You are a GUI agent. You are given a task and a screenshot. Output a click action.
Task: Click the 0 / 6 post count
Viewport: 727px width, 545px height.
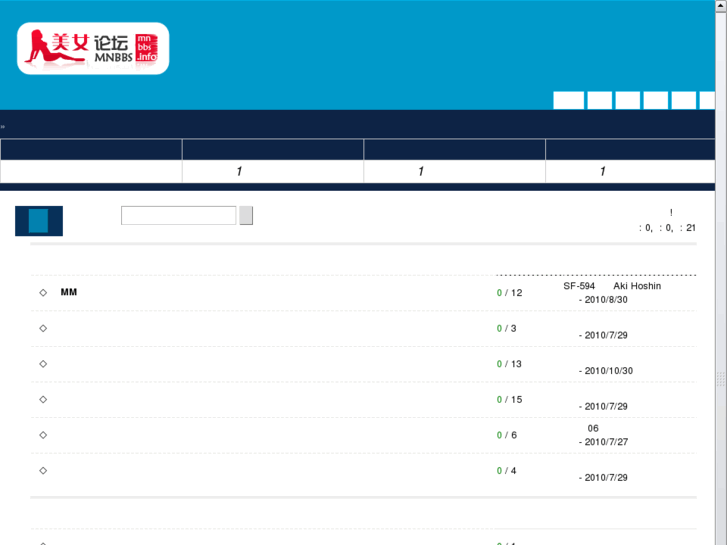pos(507,435)
